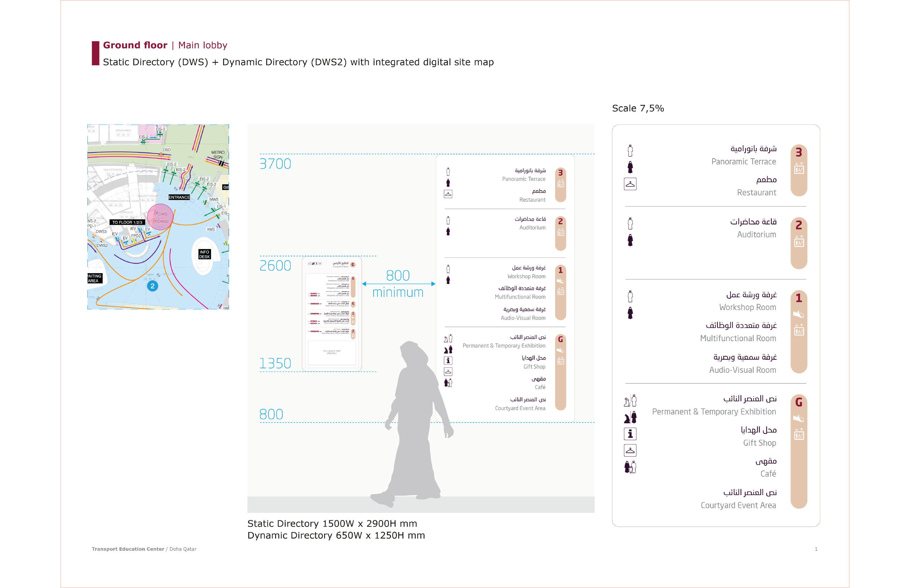The height and width of the screenshot is (588, 910).
Task: Click 'Panoramic Terrace' in the large directory panel
Action: point(743,162)
